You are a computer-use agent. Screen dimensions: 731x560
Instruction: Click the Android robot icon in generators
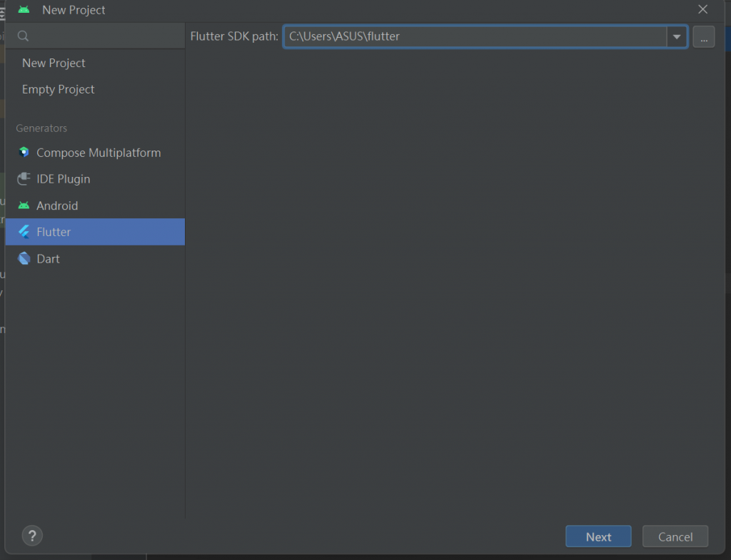pos(24,205)
